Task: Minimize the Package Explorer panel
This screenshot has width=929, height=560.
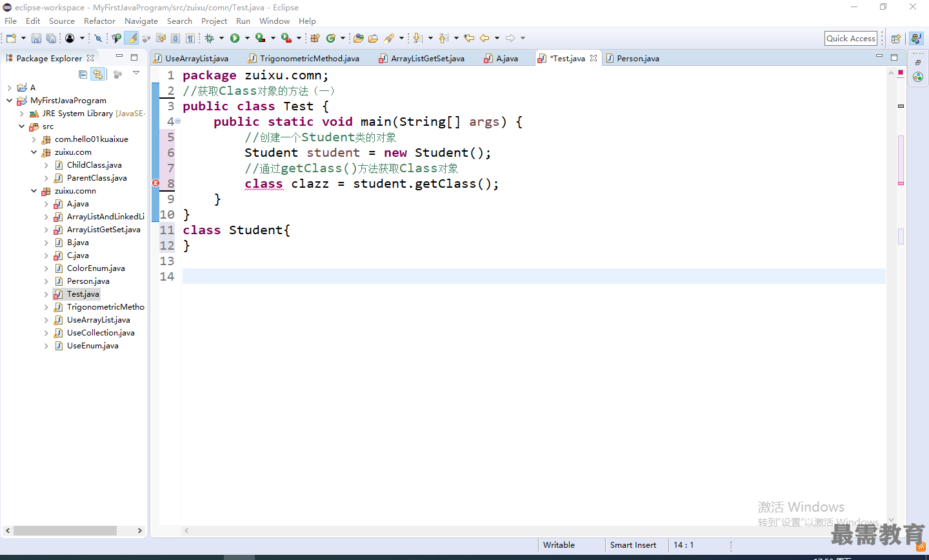Action: click(119, 57)
